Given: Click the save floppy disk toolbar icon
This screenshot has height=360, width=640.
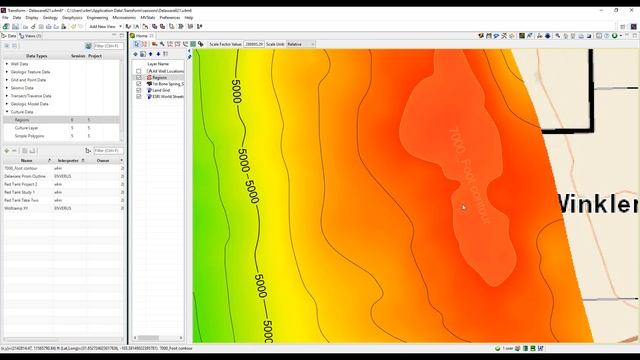Looking at the screenshot, I should [16, 27].
